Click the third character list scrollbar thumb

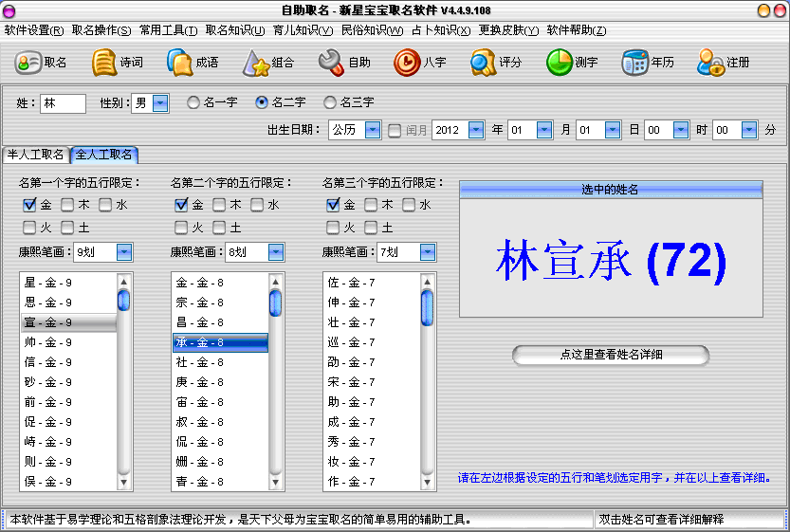tap(427, 307)
